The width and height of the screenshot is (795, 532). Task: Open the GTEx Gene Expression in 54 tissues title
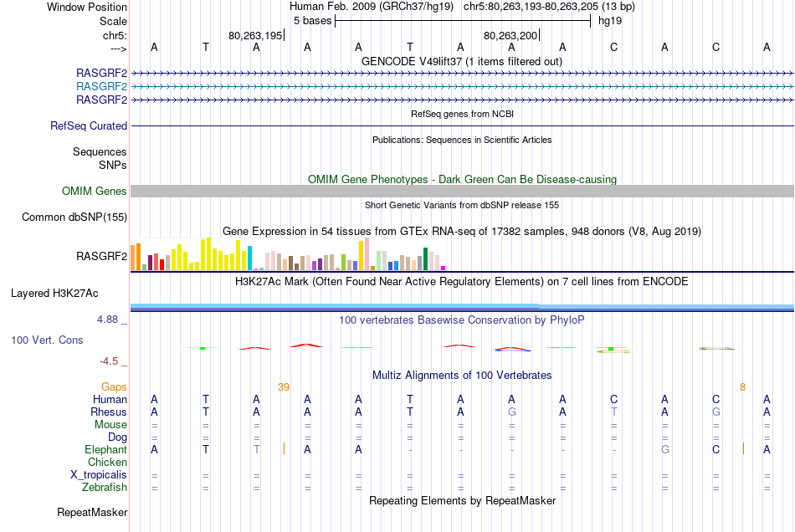(462, 232)
